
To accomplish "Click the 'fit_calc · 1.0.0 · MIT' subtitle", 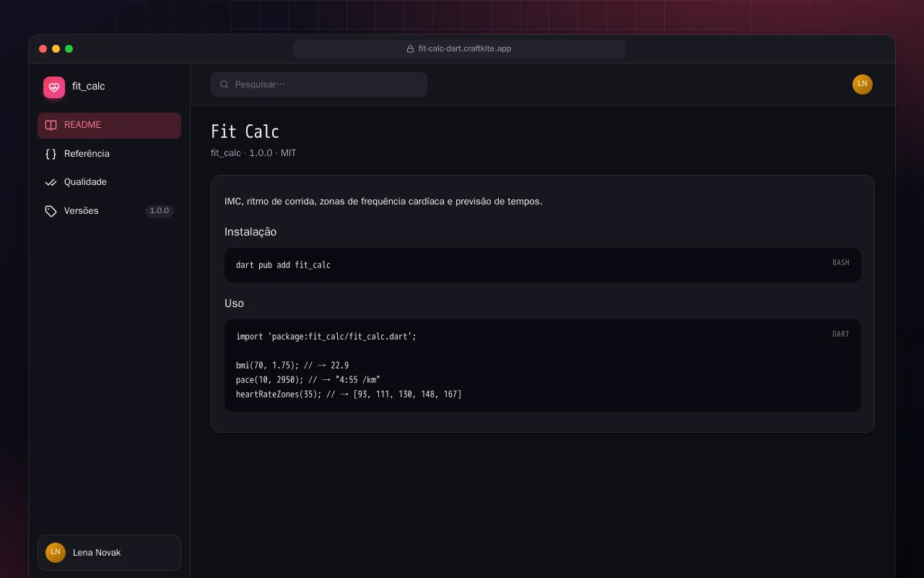I will point(253,153).
